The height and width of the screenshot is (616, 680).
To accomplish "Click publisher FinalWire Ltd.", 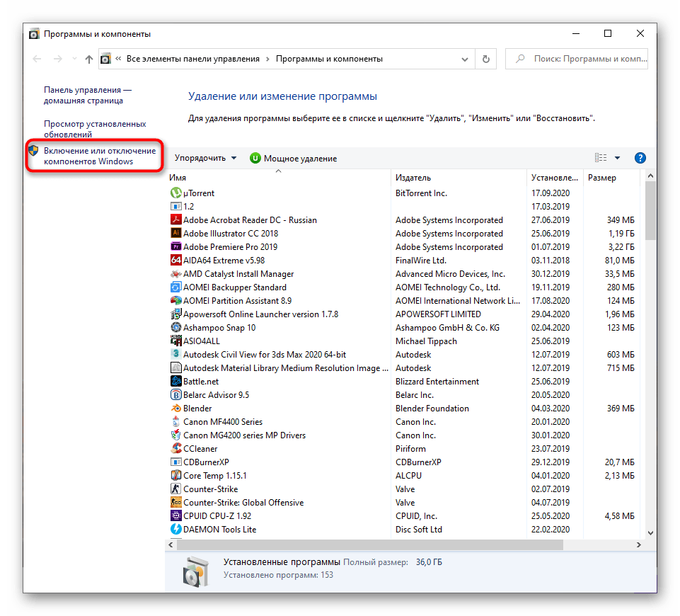I will coord(420,260).
